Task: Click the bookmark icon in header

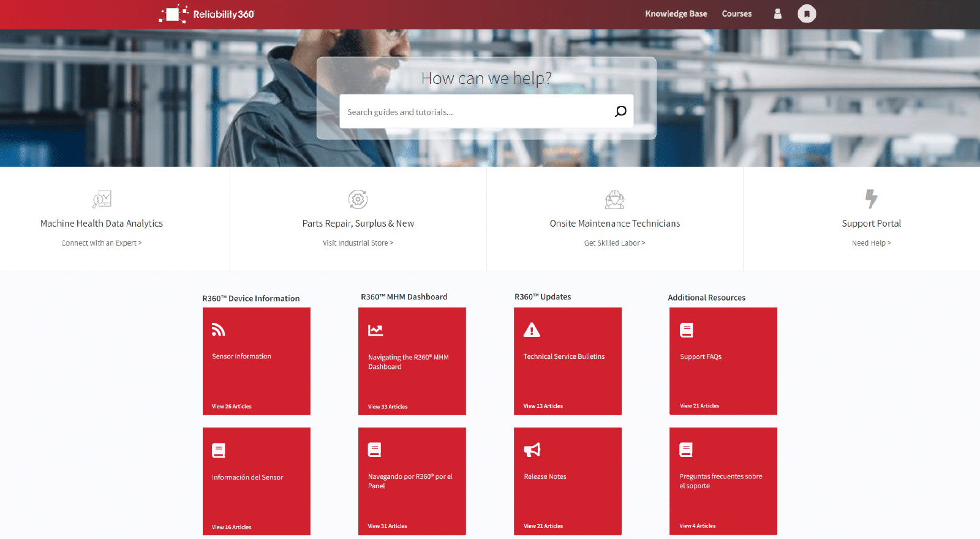Action: click(807, 13)
